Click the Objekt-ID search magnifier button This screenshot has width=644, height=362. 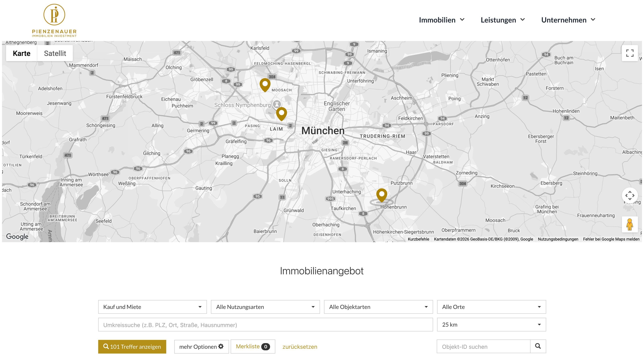pyautogui.click(x=538, y=346)
